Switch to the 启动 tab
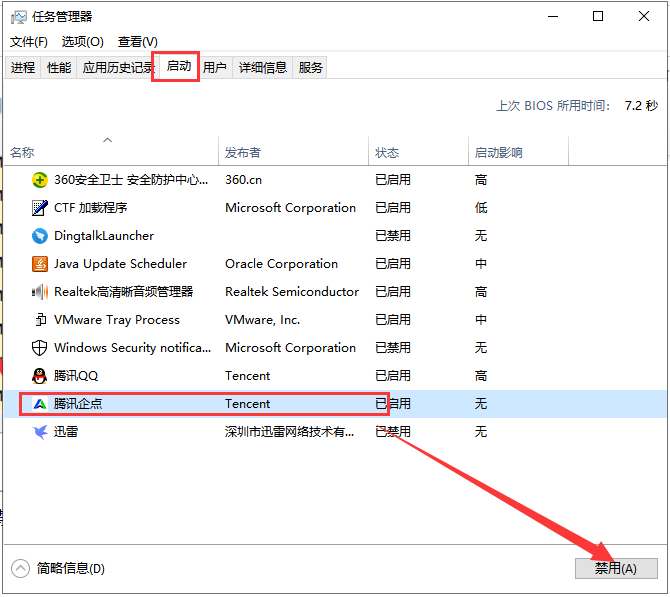670x597 pixels. pos(179,66)
